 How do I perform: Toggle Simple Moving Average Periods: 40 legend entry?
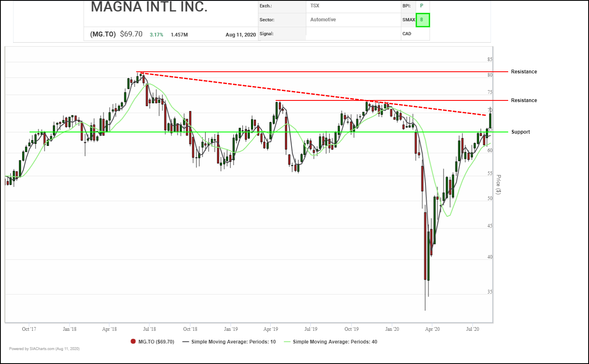(335, 342)
